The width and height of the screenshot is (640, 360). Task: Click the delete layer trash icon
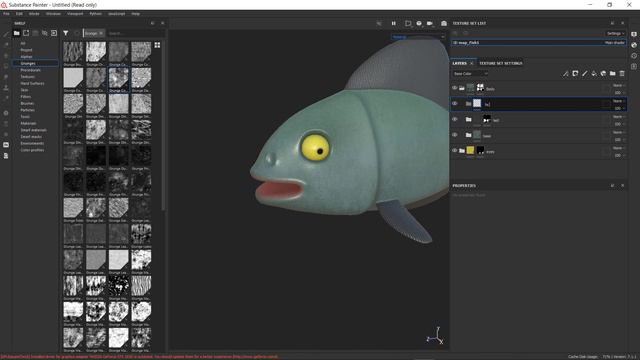(622, 73)
